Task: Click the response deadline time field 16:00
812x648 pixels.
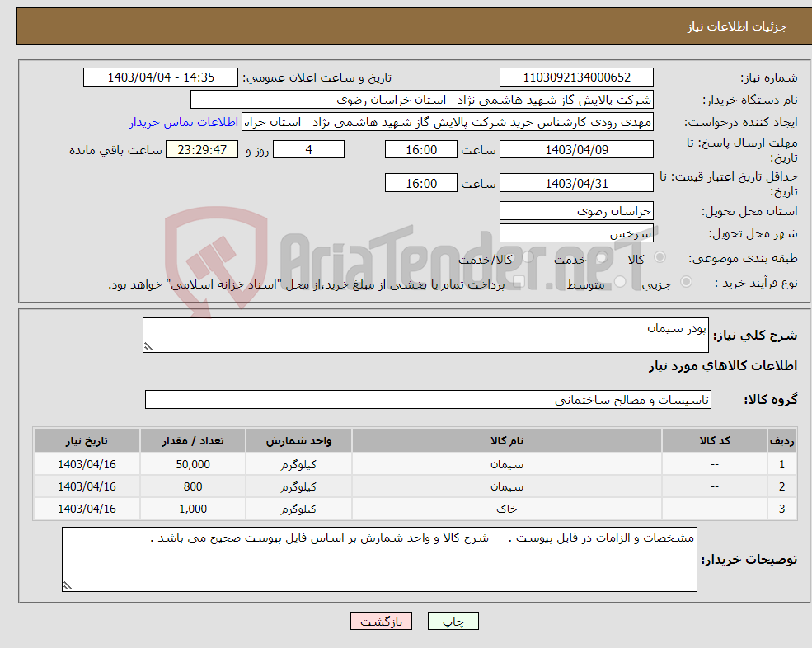Action: click(421, 150)
